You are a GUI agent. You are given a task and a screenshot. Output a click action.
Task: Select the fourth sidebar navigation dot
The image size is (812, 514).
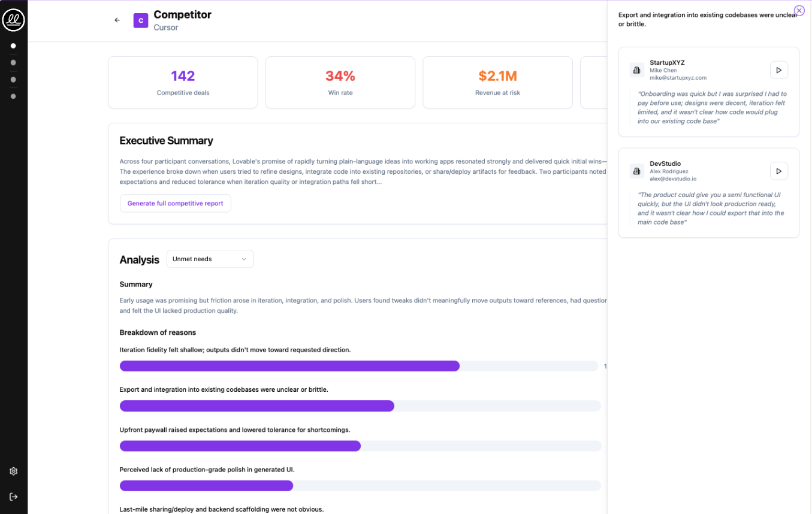pos(13,96)
